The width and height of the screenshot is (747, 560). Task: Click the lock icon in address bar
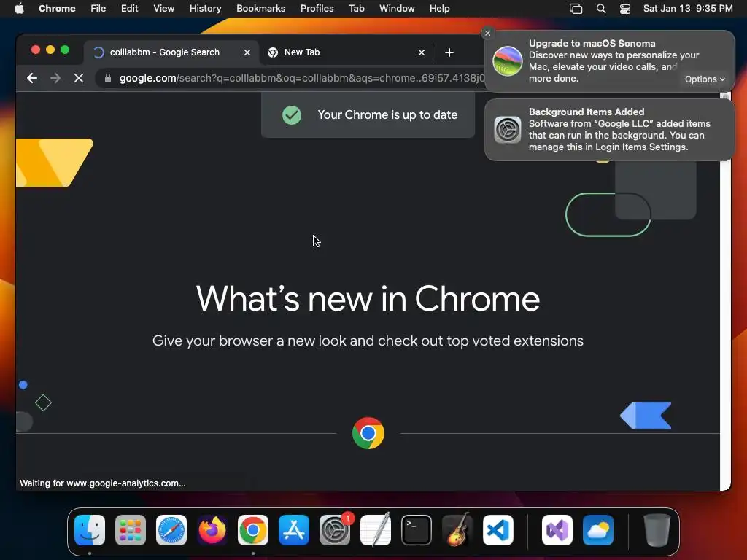click(108, 78)
